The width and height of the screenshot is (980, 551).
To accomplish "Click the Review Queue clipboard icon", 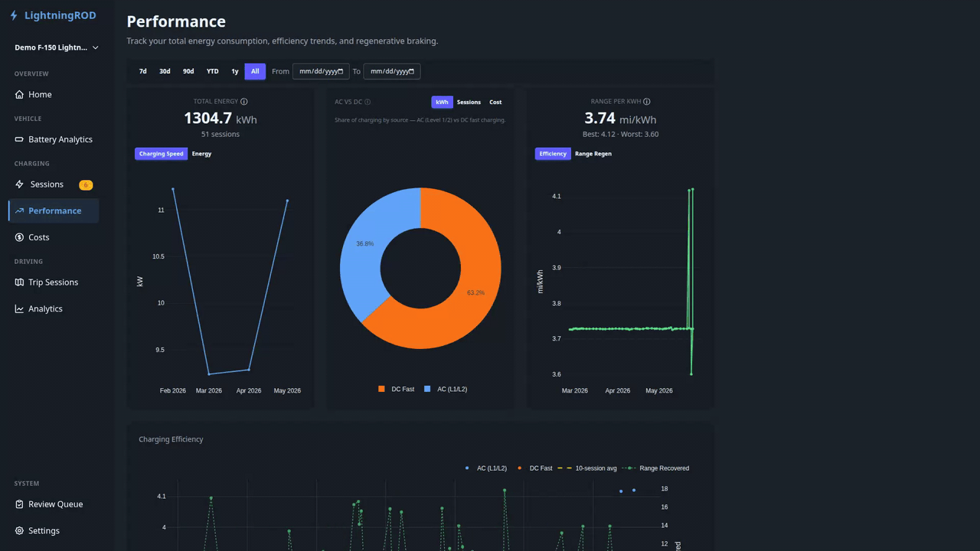I will click(x=19, y=504).
